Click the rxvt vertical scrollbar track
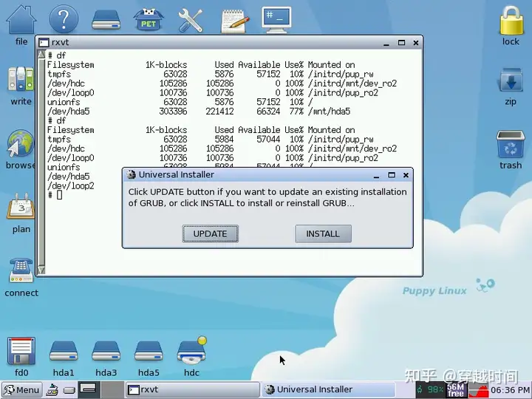Viewport: 532px width, 399px height. [41, 162]
